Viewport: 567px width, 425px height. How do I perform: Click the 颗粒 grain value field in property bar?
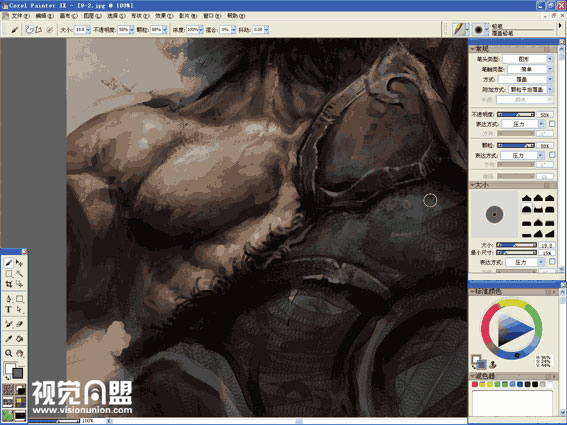(x=156, y=30)
